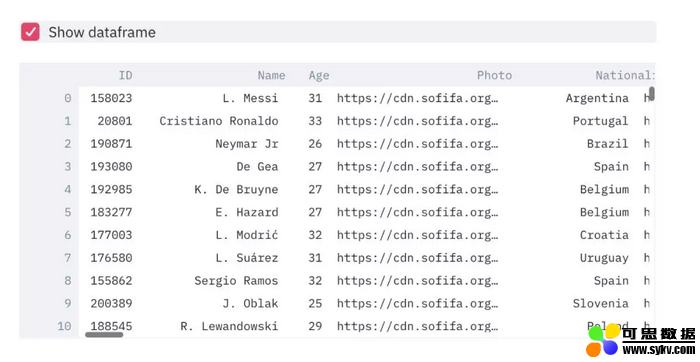This screenshot has height=362, width=700.
Task: Select the horizontal scrollbar thumb
Action: click(x=104, y=334)
